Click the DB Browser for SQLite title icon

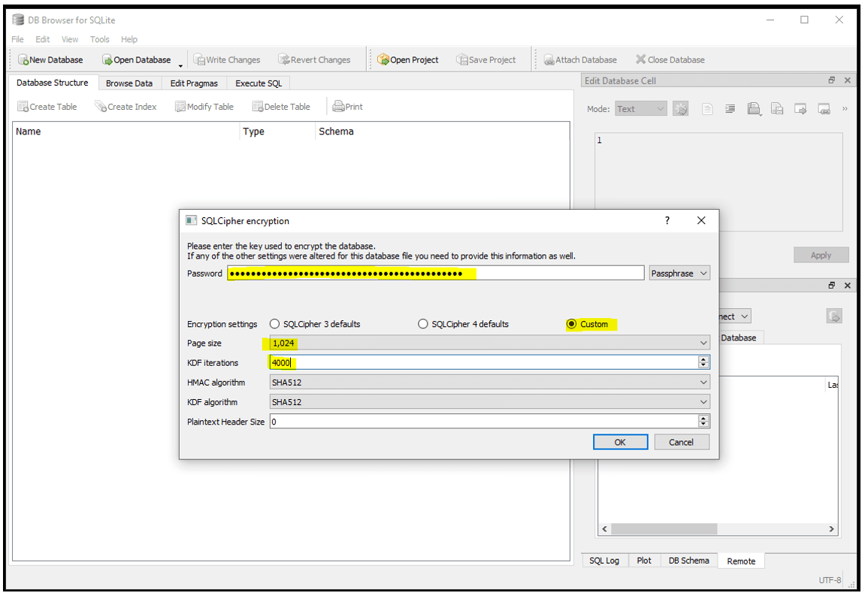coord(18,20)
